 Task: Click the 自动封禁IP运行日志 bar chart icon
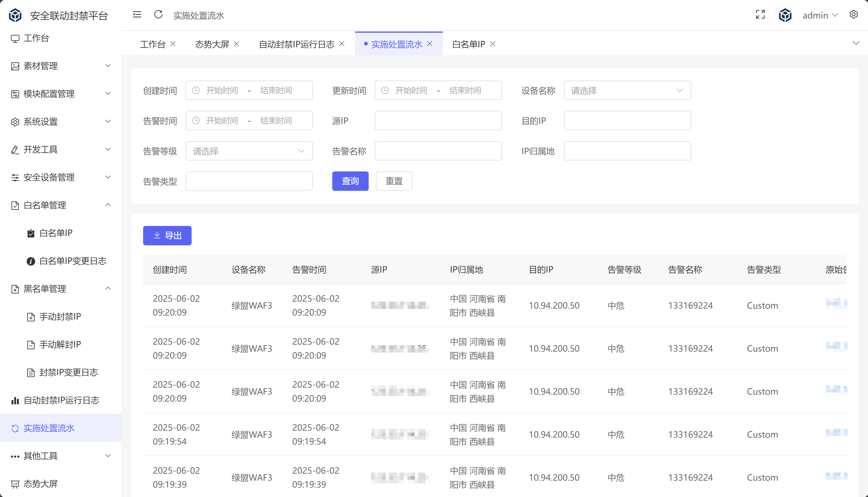15,400
